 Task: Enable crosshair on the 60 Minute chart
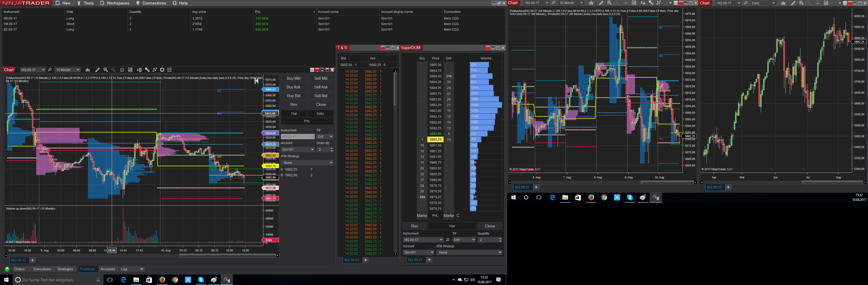[x=626, y=3]
